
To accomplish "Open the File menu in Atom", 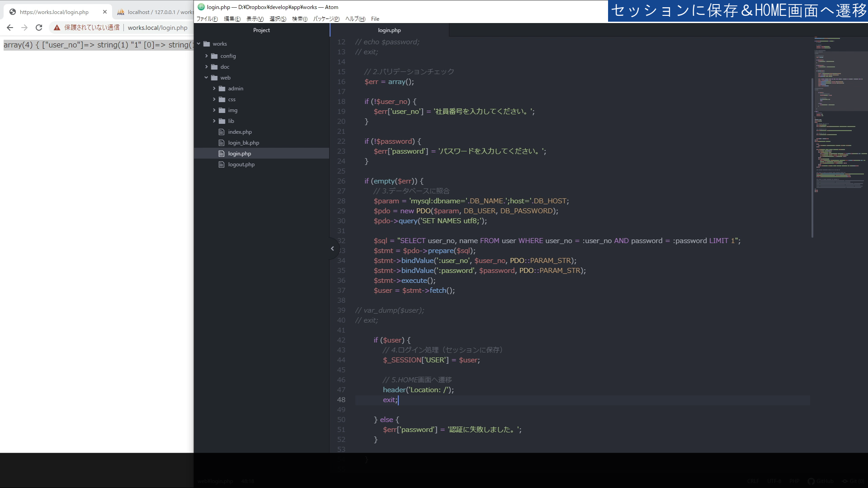I will 375,19.
